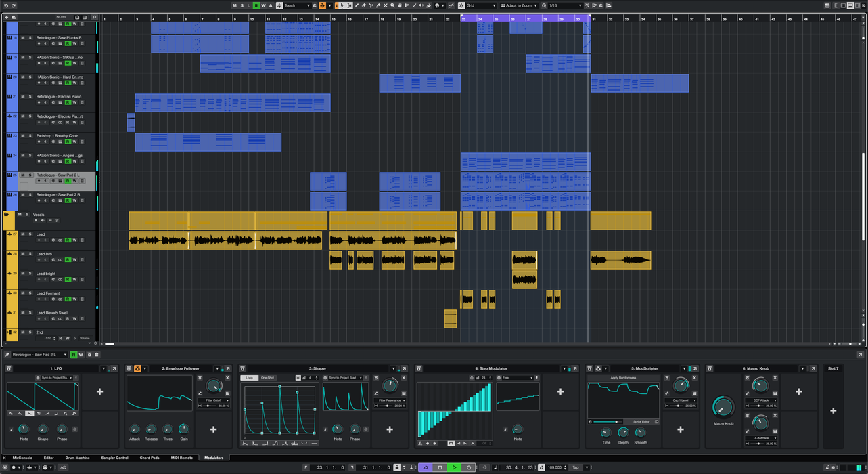The width and height of the screenshot is (868, 474).
Task: Add a modulator in Slot 7
Action: tap(833, 410)
